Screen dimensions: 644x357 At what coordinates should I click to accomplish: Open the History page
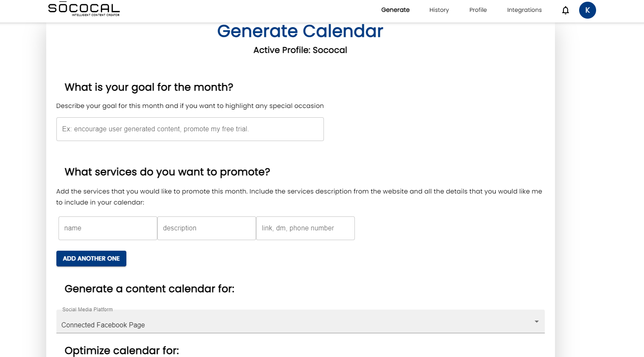point(439,10)
